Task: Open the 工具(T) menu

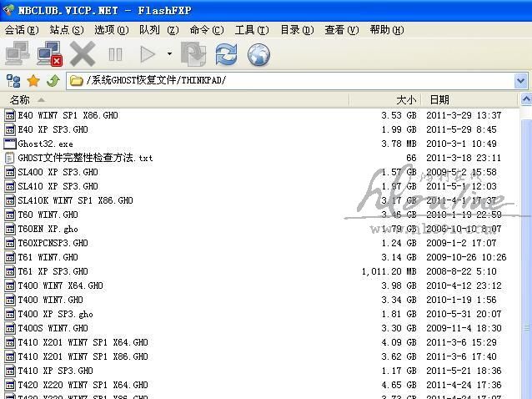Action: coord(251,30)
